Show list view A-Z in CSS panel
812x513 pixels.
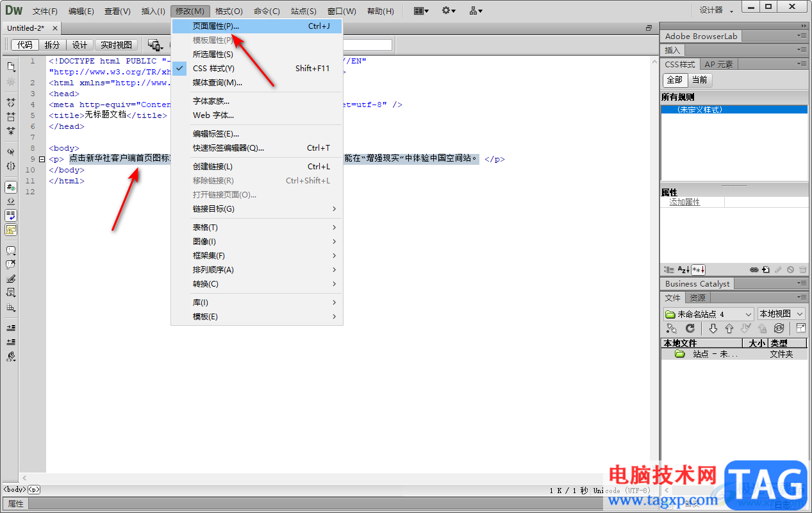[684, 270]
